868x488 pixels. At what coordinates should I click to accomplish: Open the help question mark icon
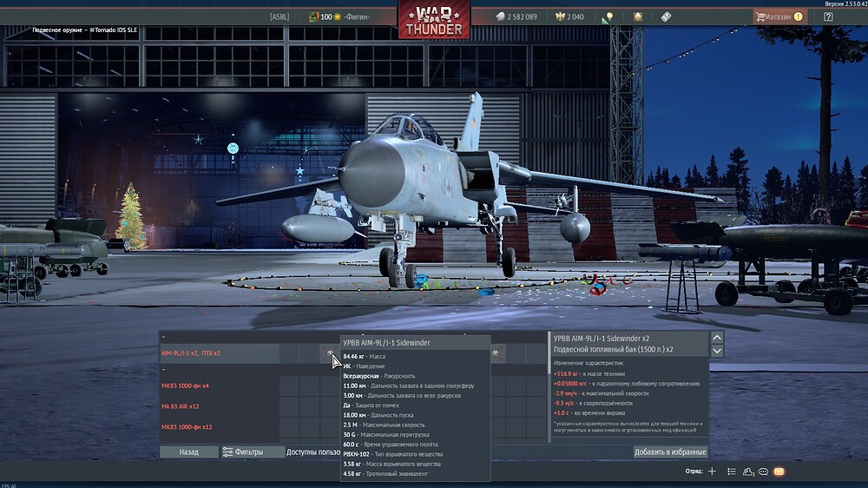coord(828,16)
